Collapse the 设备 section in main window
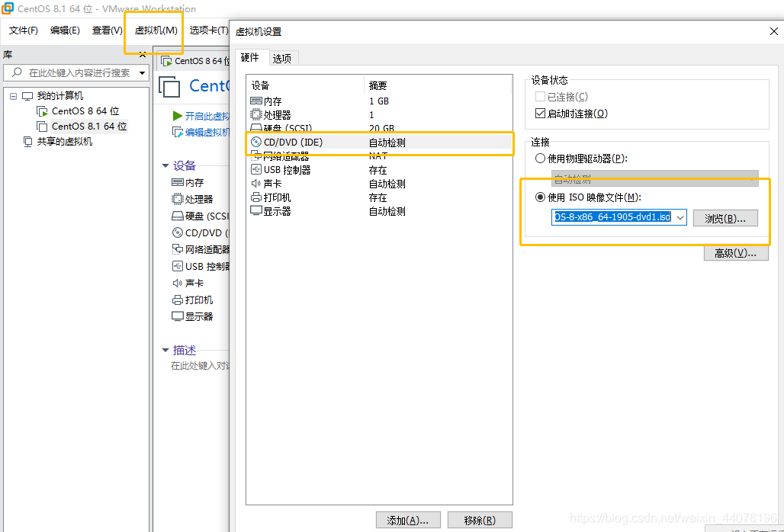This screenshot has width=784, height=532. pyautogui.click(x=165, y=165)
